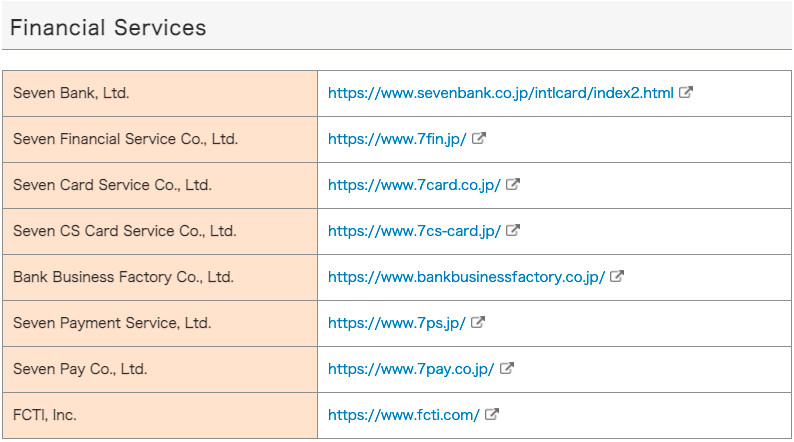Visit the https://www.fcti.com/ link
The width and height of the screenshot is (794, 442).
tap(404, 415)
